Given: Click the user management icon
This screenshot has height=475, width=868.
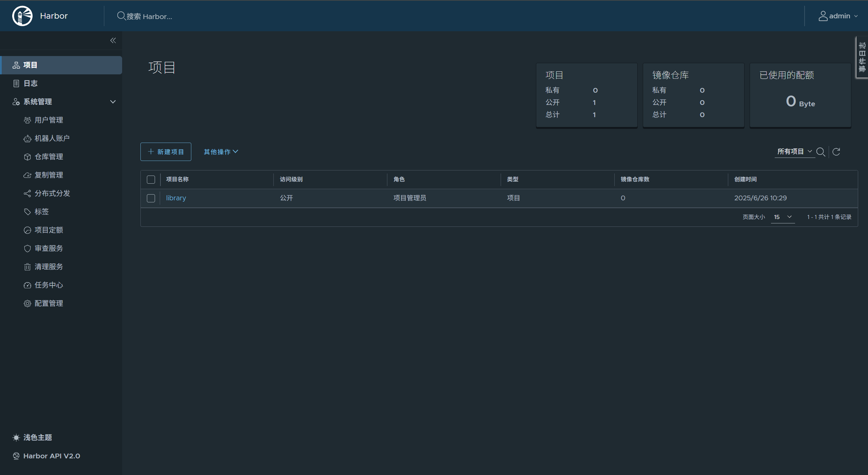Looking at the screenshot, I should click(27, 120).
